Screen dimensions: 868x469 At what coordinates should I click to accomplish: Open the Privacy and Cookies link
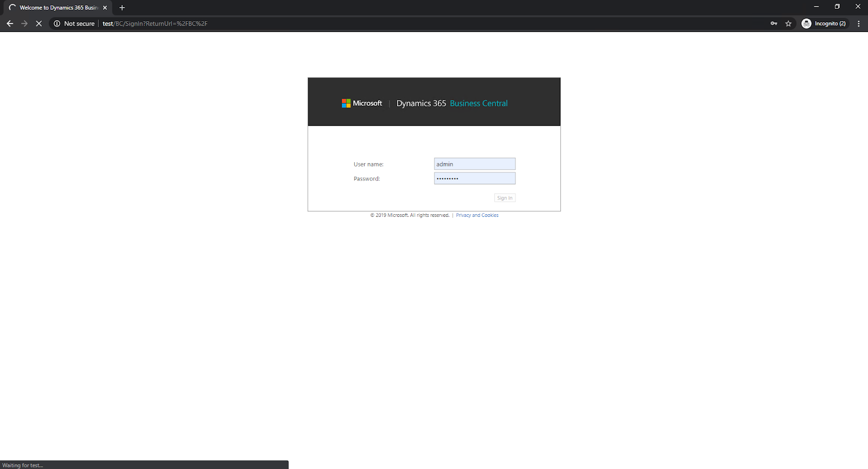point(477,215)
